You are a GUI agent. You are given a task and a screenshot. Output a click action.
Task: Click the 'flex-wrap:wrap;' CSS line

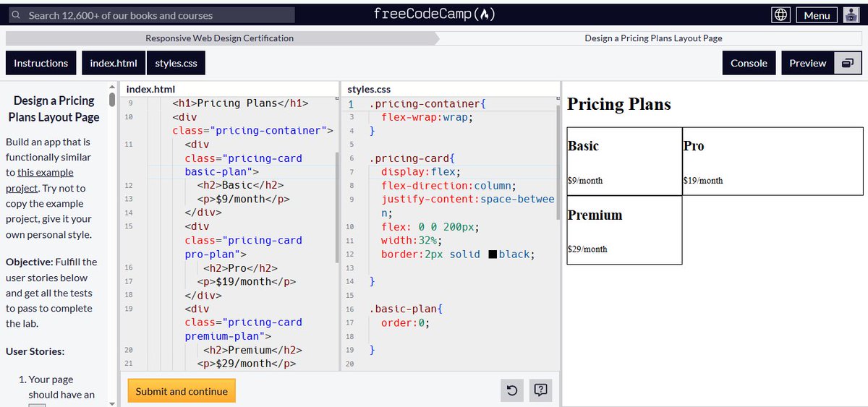(427, 117)
